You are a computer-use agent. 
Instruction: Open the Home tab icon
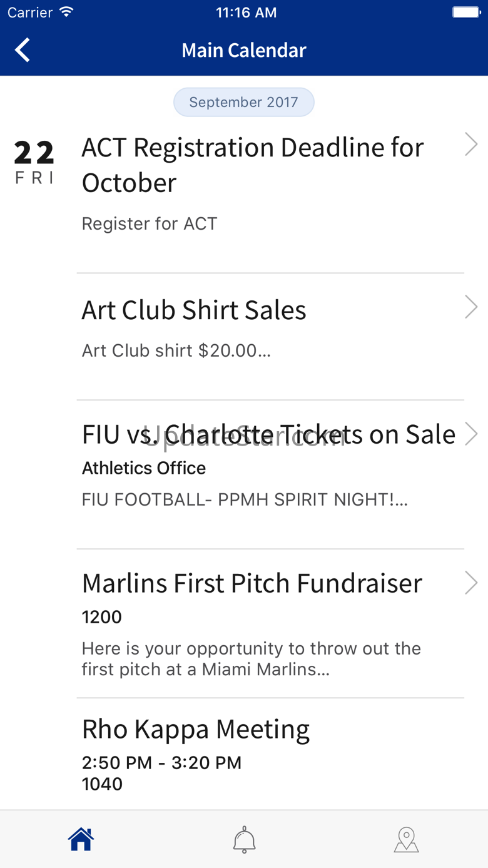pos(81,839)
